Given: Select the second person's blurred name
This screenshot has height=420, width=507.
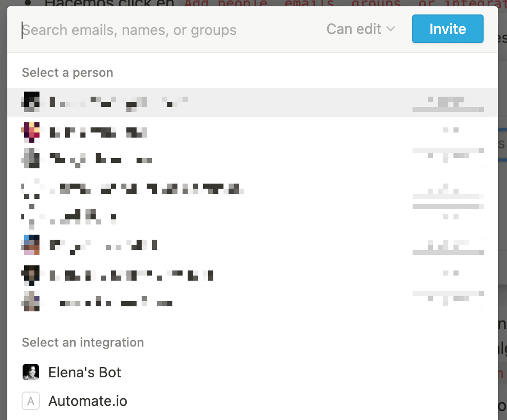Looking at the screenshot, I should coord(98,132).
